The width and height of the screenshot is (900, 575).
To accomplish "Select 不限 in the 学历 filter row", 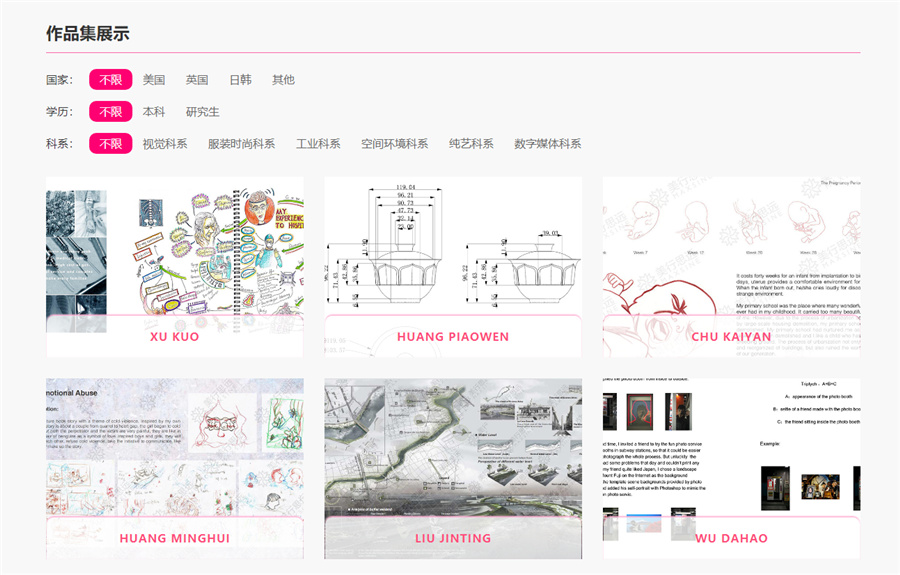I will point(111,111).
